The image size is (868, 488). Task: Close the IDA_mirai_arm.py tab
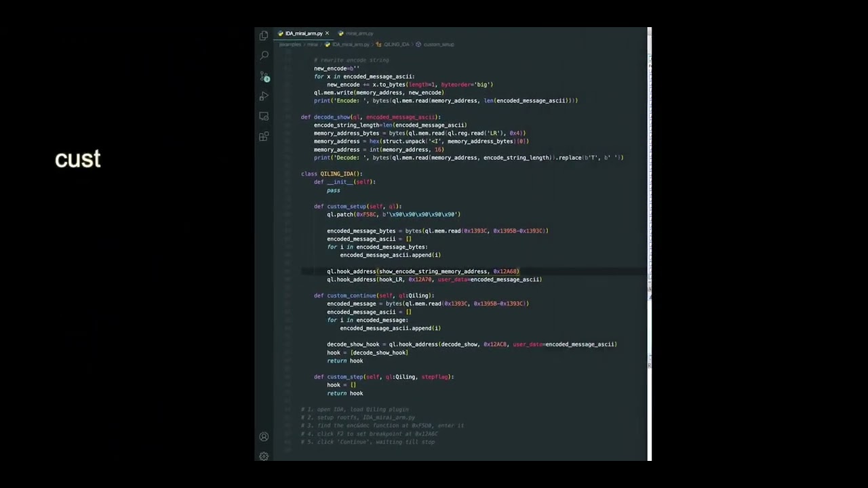pyautogui.click(x=327, y=33)
